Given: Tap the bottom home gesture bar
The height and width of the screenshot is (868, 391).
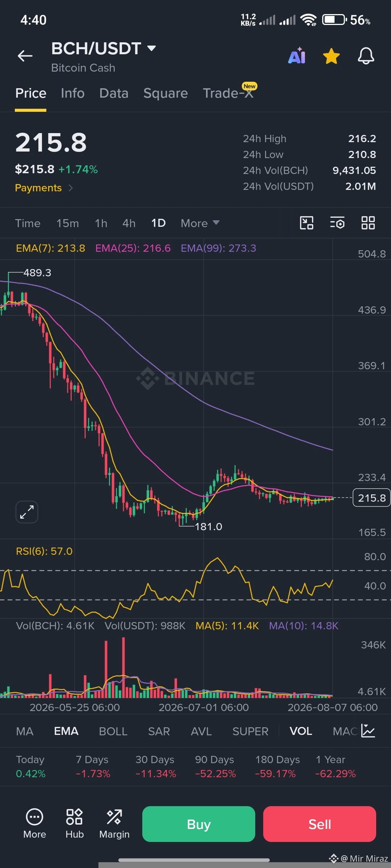Looking at the screenshot, I should (194, 860).
